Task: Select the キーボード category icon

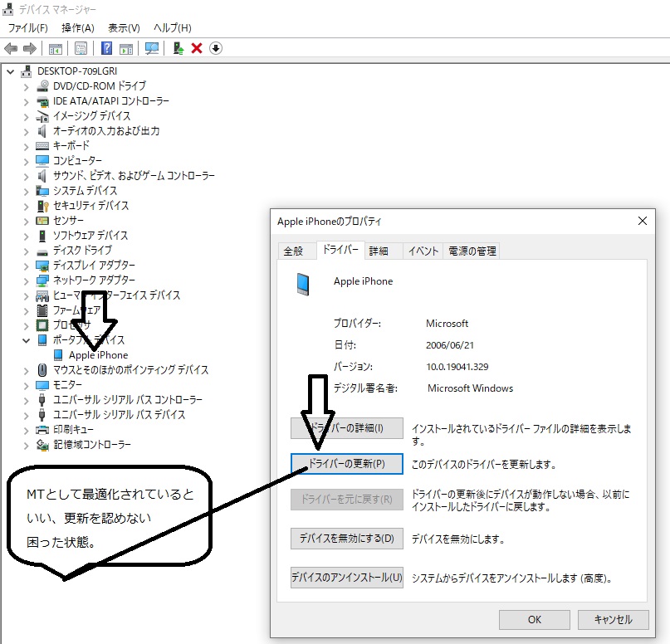Action: [42, 146]
